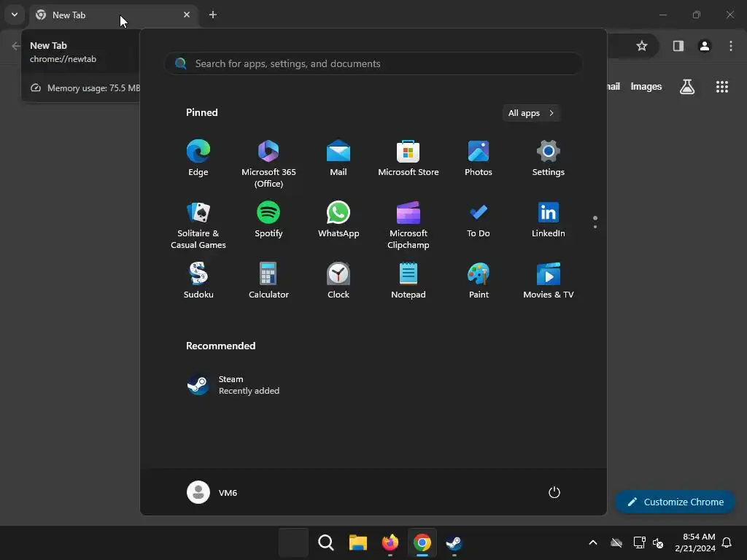The width and height of the screenshot is (747, 560).
Task: Launch the Photos app
Action: tap(479, 158)
